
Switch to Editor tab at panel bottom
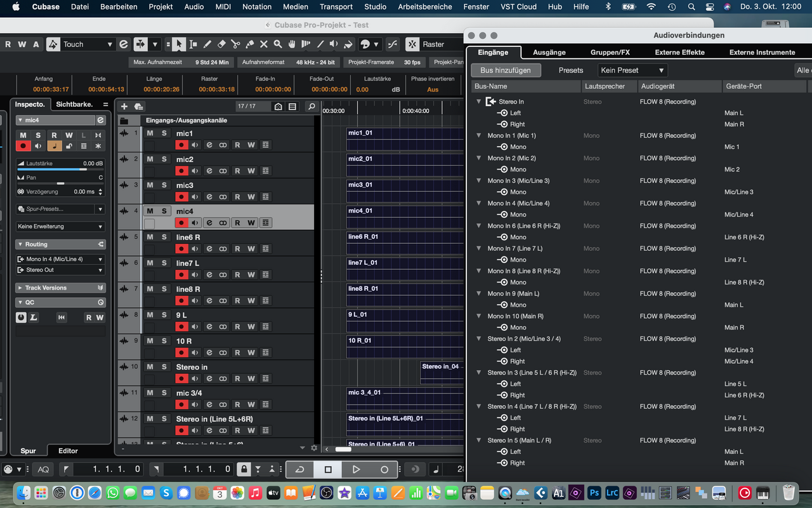click(68, 451)
